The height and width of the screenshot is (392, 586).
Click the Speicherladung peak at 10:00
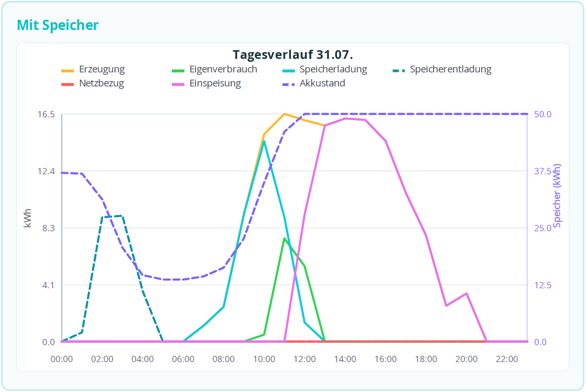point(264,141)
